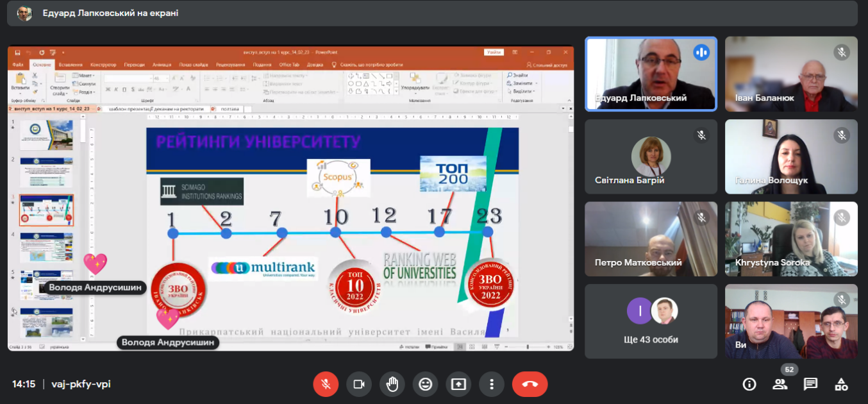Open meeting details info icon
This screenshot has width=868, height=404.
click(749, 384)
